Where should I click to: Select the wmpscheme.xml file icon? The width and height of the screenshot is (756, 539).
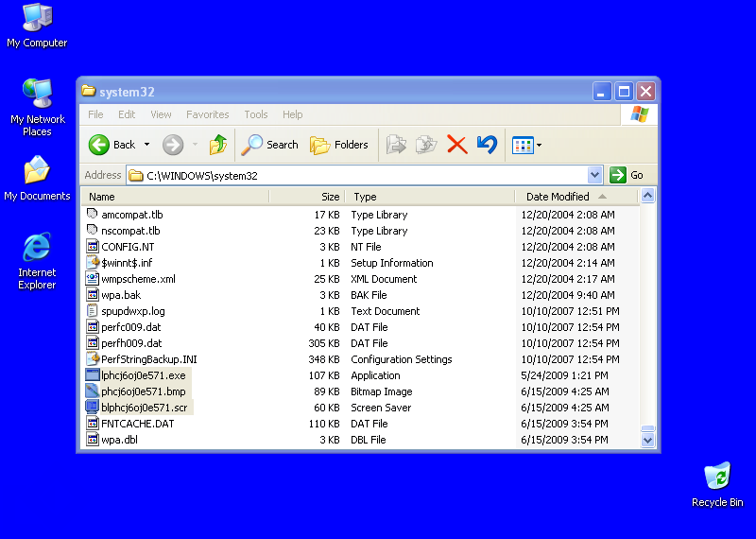point(92,279)
